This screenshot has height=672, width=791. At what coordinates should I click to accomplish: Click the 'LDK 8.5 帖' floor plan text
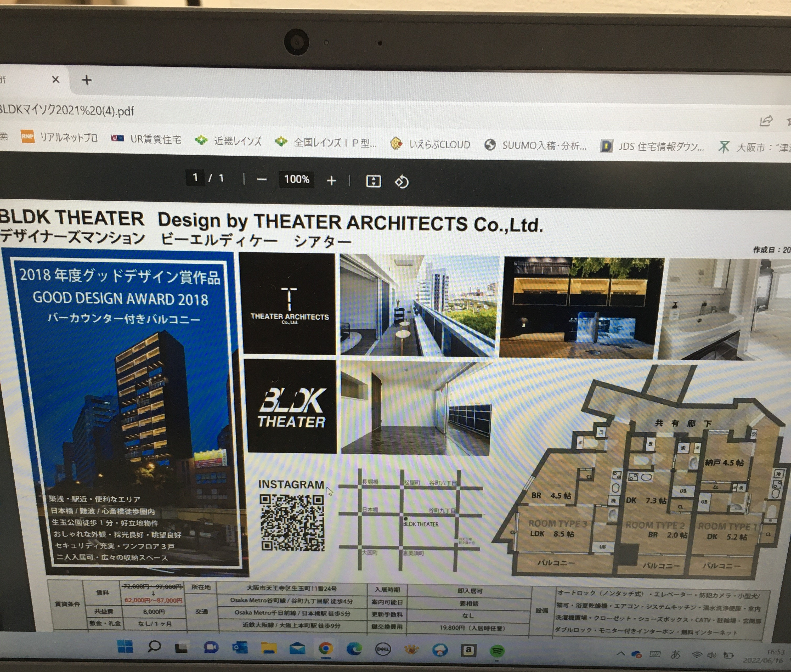(x=552, y=534)
